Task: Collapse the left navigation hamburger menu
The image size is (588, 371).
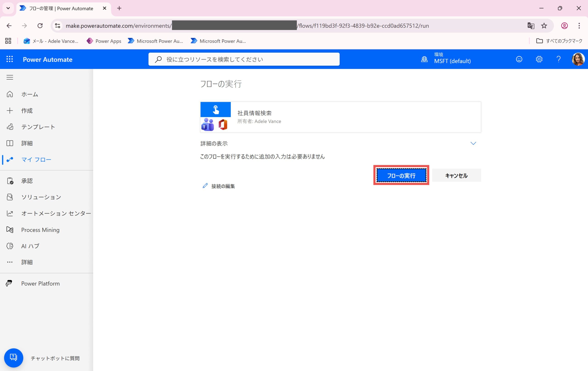Action: point(10,77)
